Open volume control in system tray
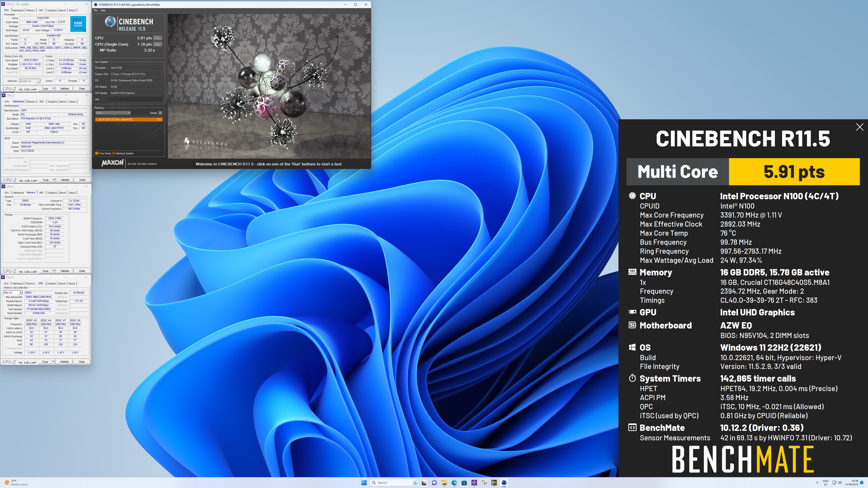This screenshot has height=488, width=868. [839, 483]
